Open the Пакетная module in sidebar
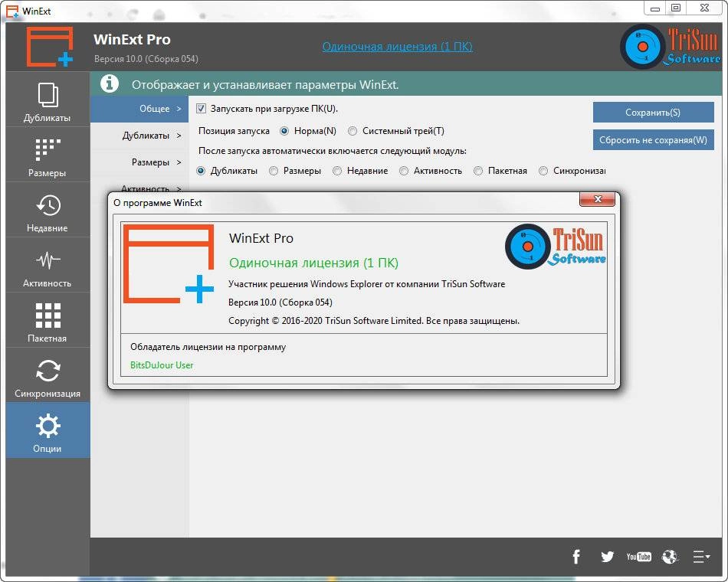This screenshot has height=582, width=728. pyautogui.click(x=48, y=321)
